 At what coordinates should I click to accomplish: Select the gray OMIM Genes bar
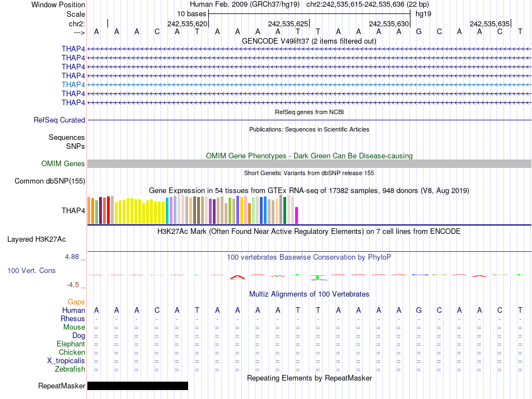click(x=309, y=163)
